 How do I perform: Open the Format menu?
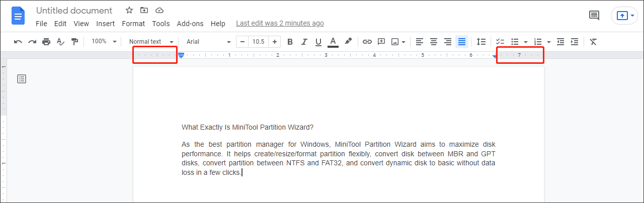pyautogui.click(x=133, y=24)
